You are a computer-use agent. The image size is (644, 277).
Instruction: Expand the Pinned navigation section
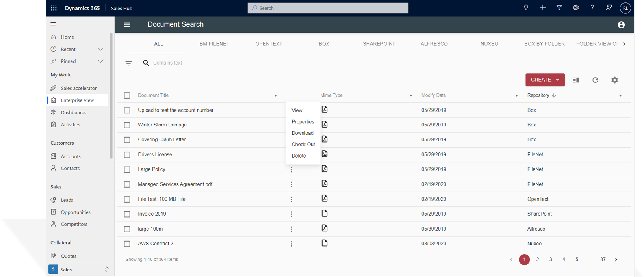click(x=100, y=61)
